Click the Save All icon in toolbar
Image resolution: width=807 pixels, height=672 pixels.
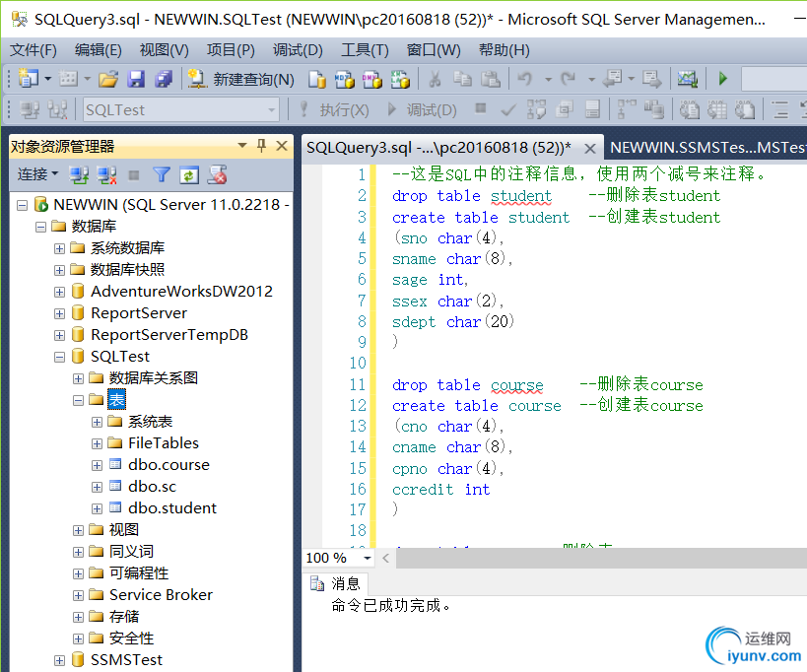(x=164, y=79)
